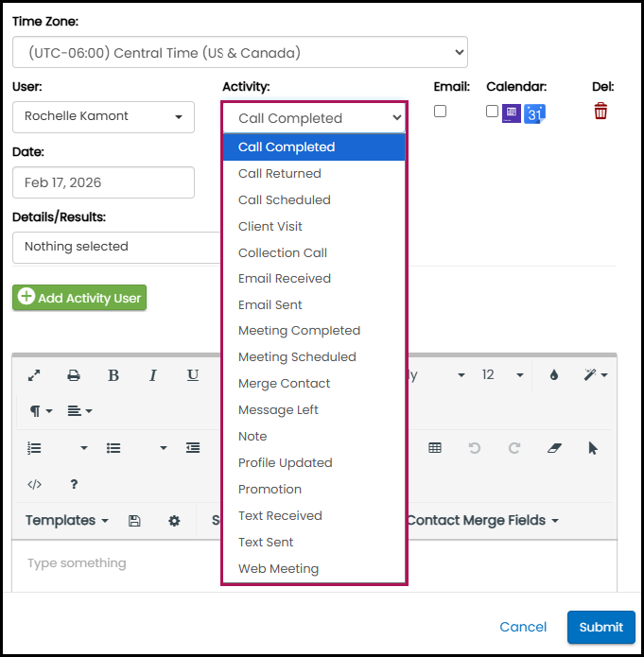
Task: Open the Templates dropdown
Action: point(67,521)
